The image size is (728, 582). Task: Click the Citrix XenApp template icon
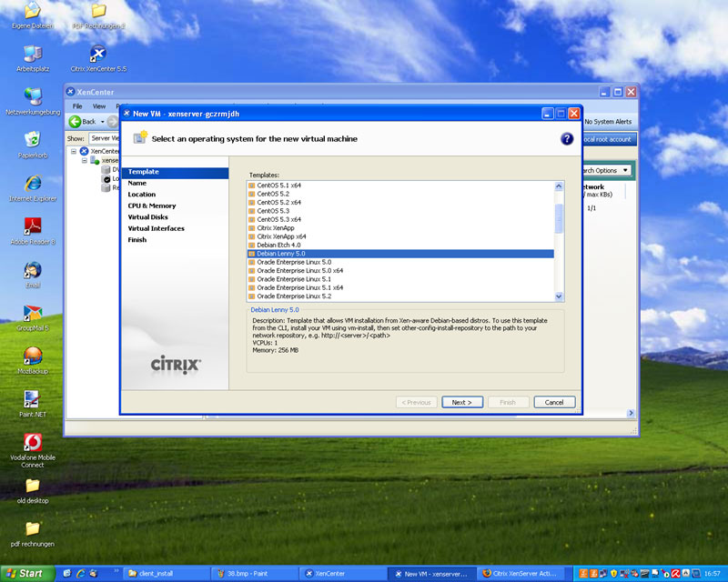(x=252, y=228)
